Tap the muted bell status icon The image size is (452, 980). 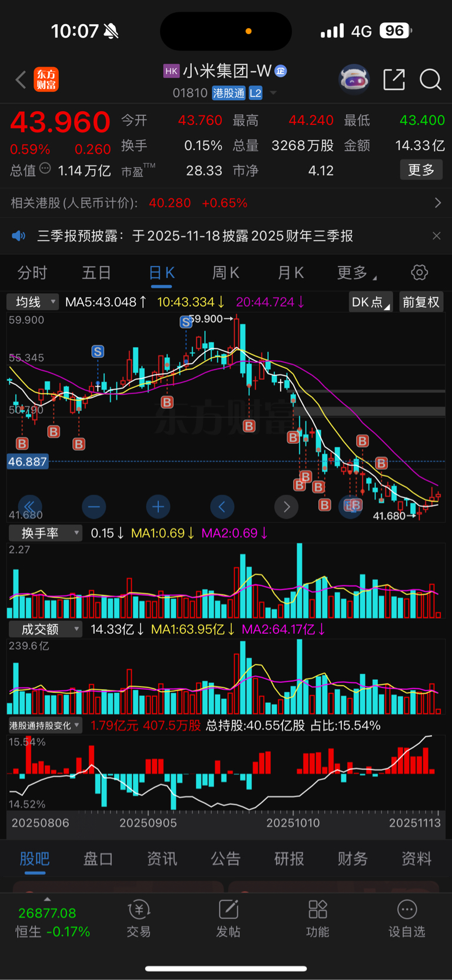(111, 31)
